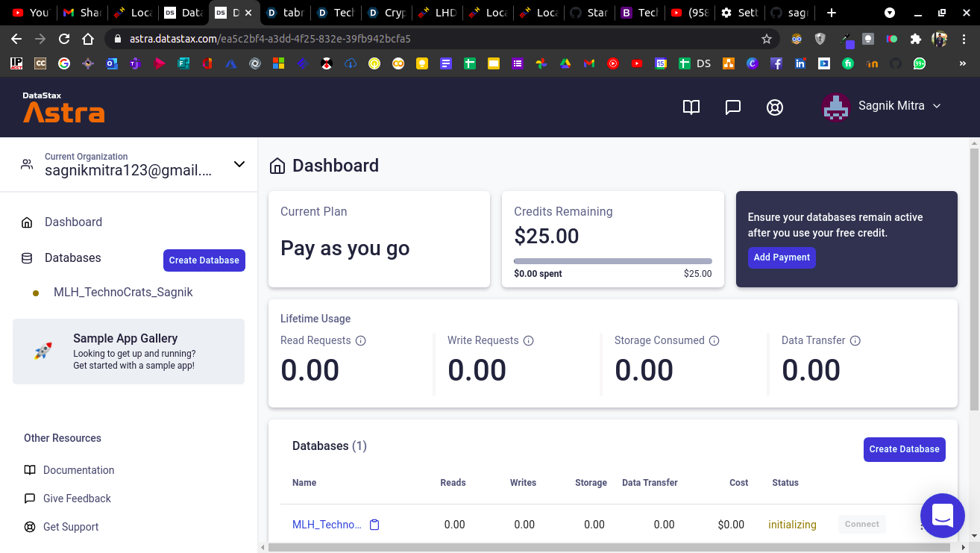
Task: Open Documentation link under Other Resources
Action: 79,470
